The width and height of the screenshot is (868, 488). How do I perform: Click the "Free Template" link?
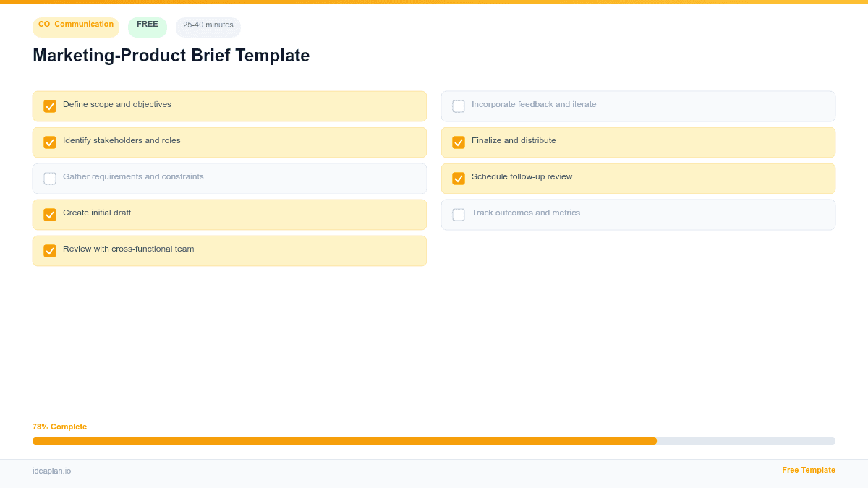[808, 470]
